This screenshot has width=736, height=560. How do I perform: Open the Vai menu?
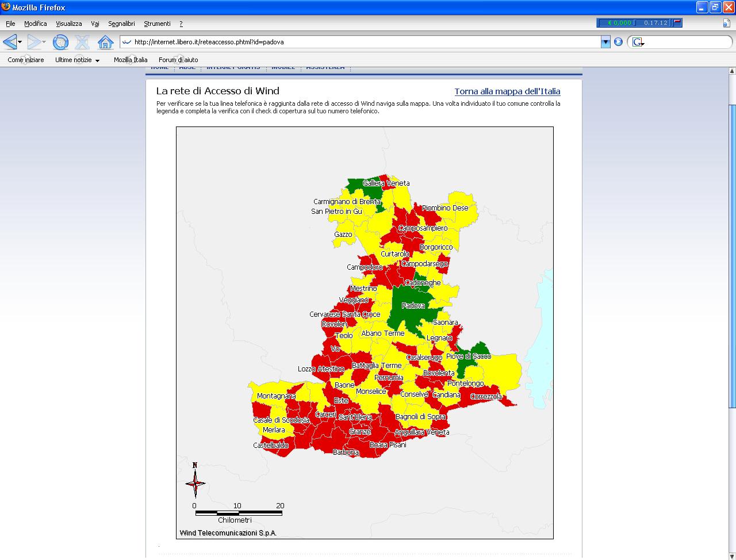pyautogui.click(x=95, y=24)
